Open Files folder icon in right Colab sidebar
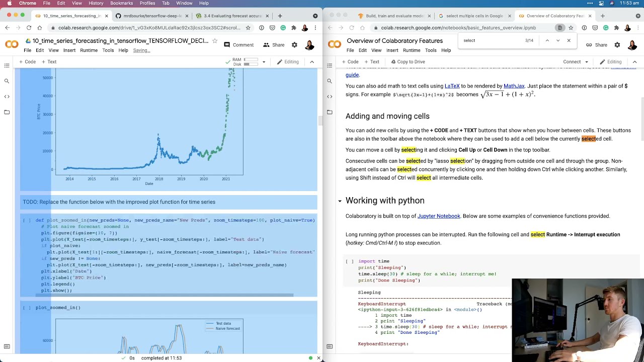This screenshot has height=362, width=644. coord(330,112)
